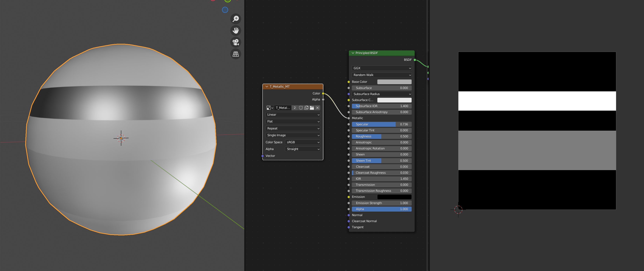The height and width of the screenshot is (271, 644).
Task: Open the GGX distribution dropdown
Action: 381,68
